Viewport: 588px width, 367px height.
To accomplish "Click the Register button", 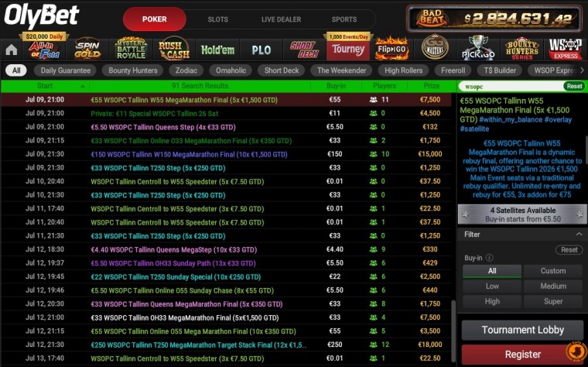I will [522, 355].
